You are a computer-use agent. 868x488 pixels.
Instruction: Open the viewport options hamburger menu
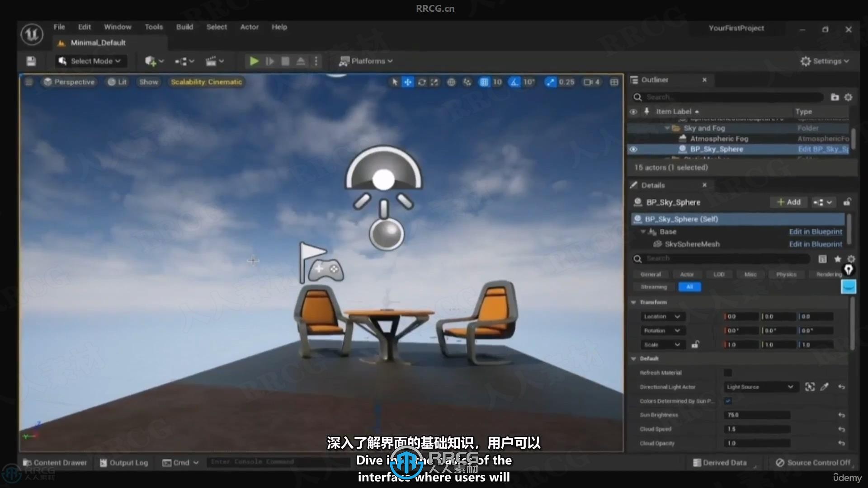29,82
